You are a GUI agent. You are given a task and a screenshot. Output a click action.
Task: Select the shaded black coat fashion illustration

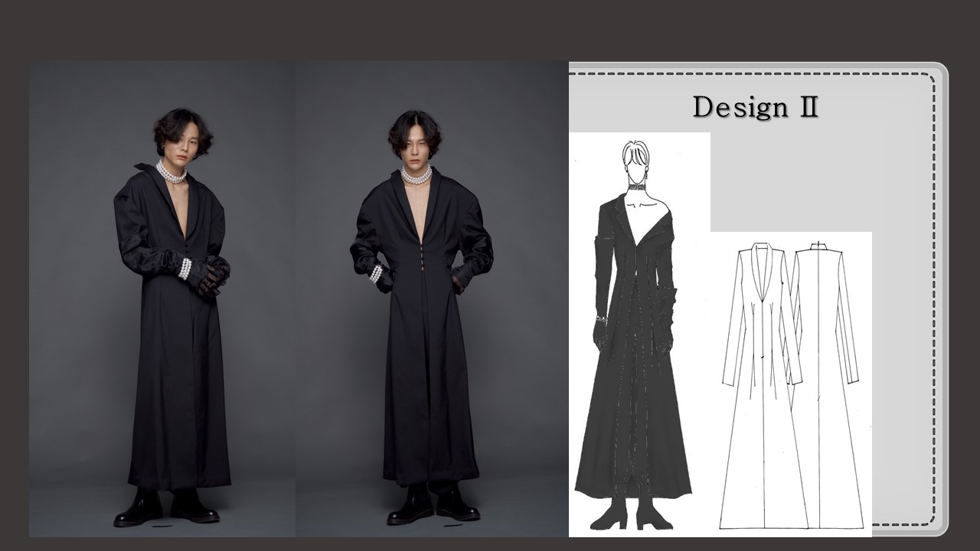(x=639, y=334)
